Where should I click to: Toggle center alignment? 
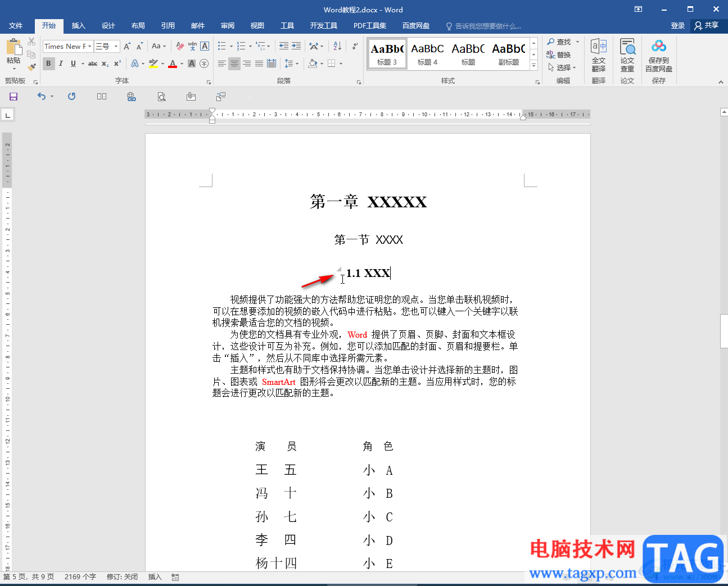click(234, 63)
